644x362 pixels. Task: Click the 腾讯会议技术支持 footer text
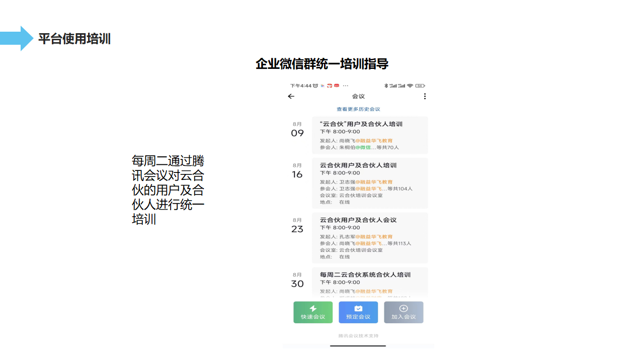(358, 336)
